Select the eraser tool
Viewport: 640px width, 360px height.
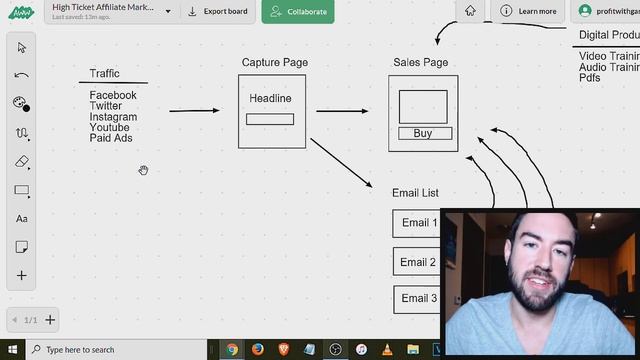pos(22,162)
